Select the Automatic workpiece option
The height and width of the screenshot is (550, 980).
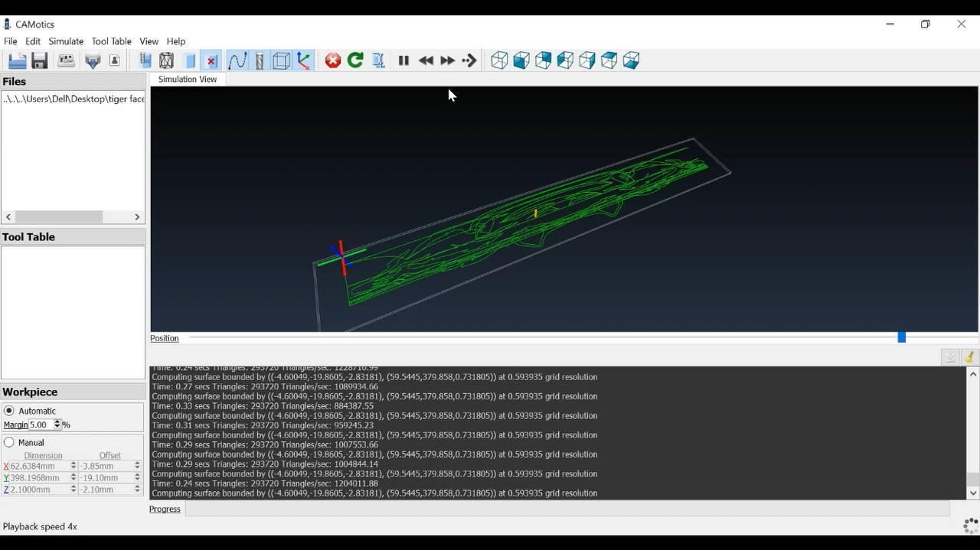coord(10,411)
